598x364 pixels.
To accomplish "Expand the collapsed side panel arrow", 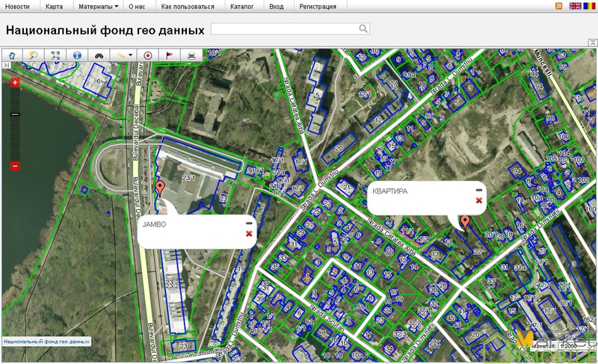I will coord(5,67).
